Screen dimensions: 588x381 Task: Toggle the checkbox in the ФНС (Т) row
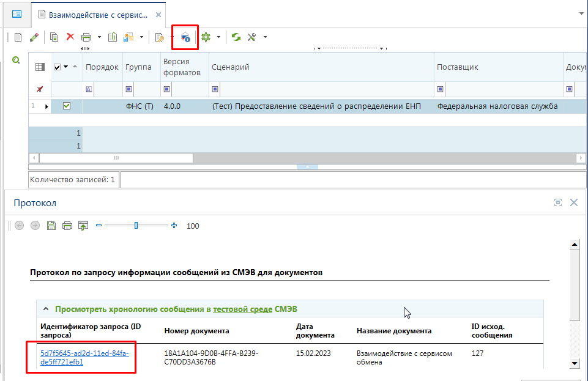click(67, 106)
